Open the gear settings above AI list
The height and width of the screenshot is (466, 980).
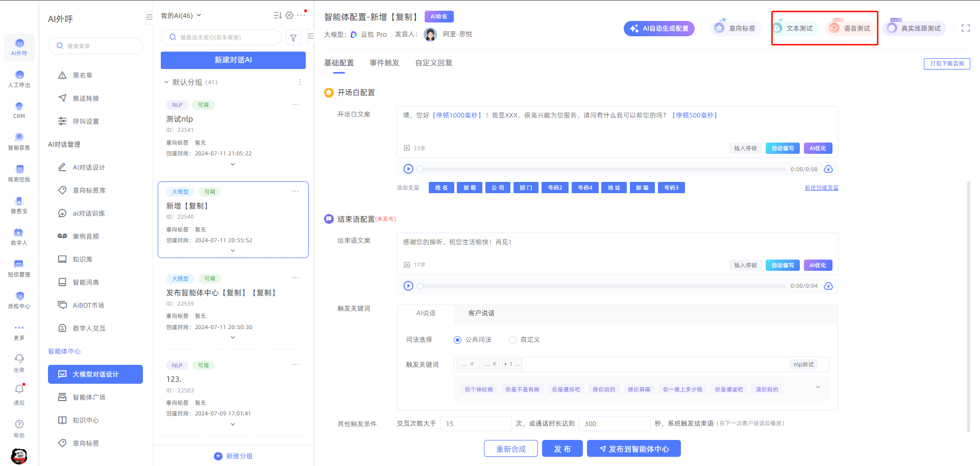289,15
